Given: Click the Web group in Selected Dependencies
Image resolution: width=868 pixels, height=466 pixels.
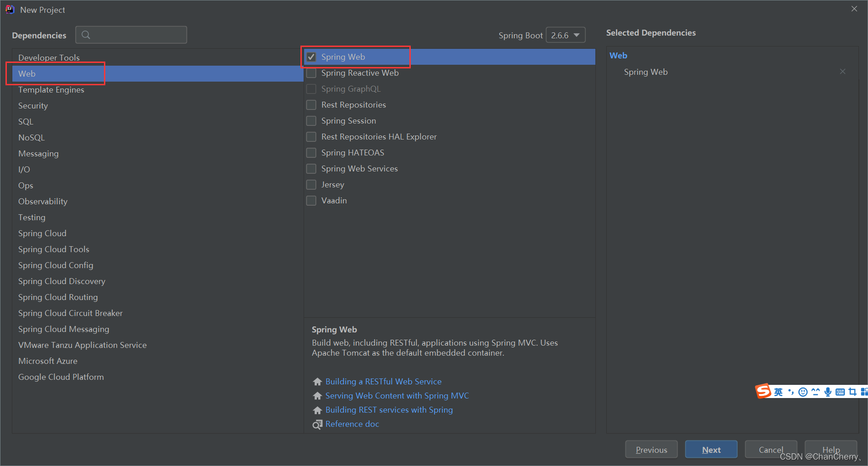Looking at the screenshot, I should (x=618, y=56).
